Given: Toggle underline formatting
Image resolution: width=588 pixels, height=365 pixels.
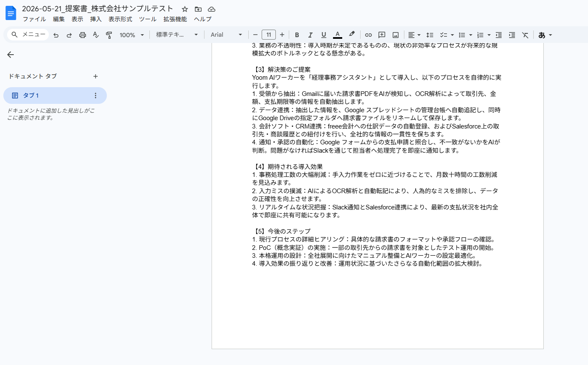Looking at the screenshot, I should (324, 35).
